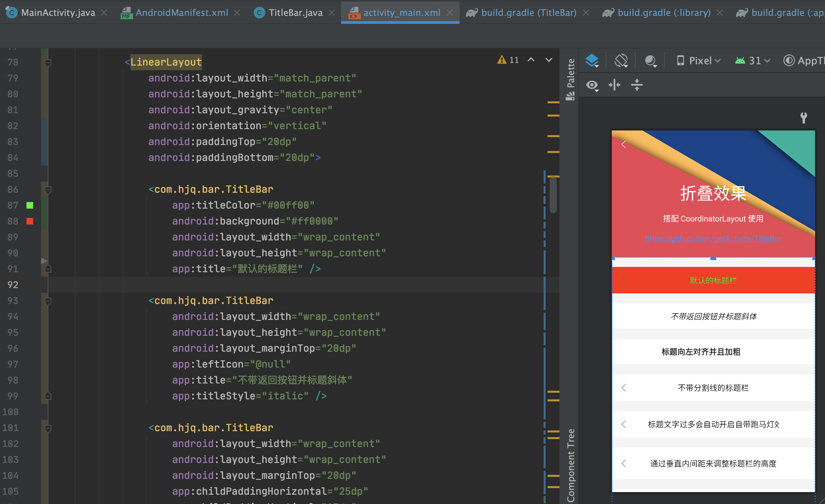The width and height of the screenshot is (825, 504).
Task: Select the vertical distribute icon in the toolbar
Action: 637,85
